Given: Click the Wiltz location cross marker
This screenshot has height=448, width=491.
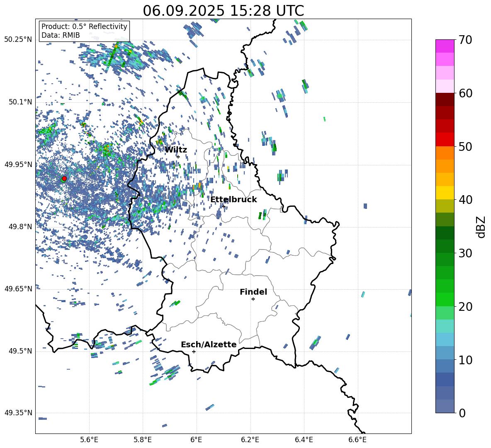Looking at the screenshot, I should [178, 157].
